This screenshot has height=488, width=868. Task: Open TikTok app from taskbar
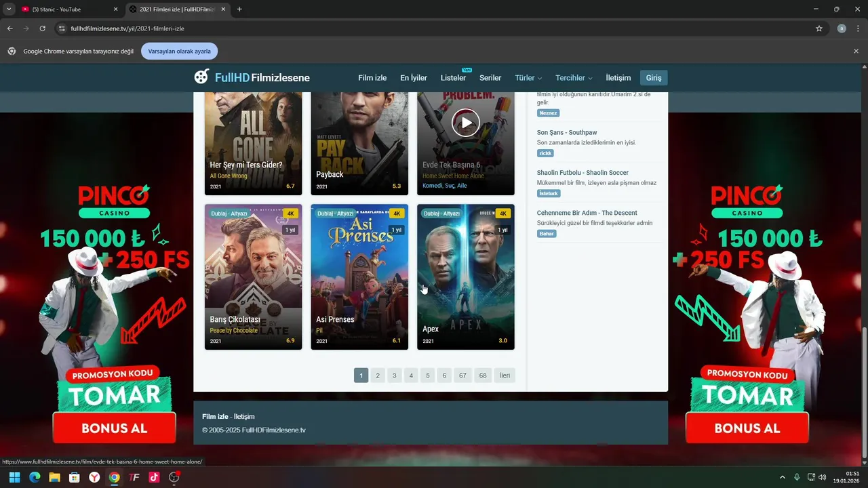[x=154, y=477]
